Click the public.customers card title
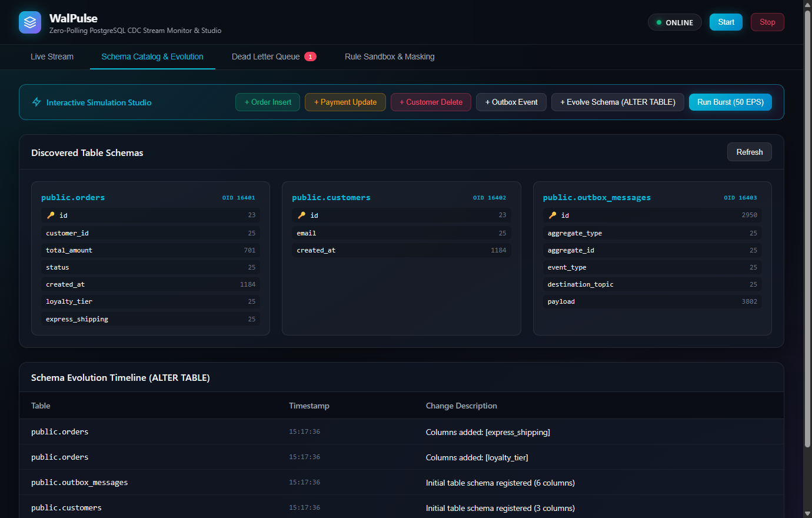Image resolution: width=812 pixels, height=518 pixels. 331,197
